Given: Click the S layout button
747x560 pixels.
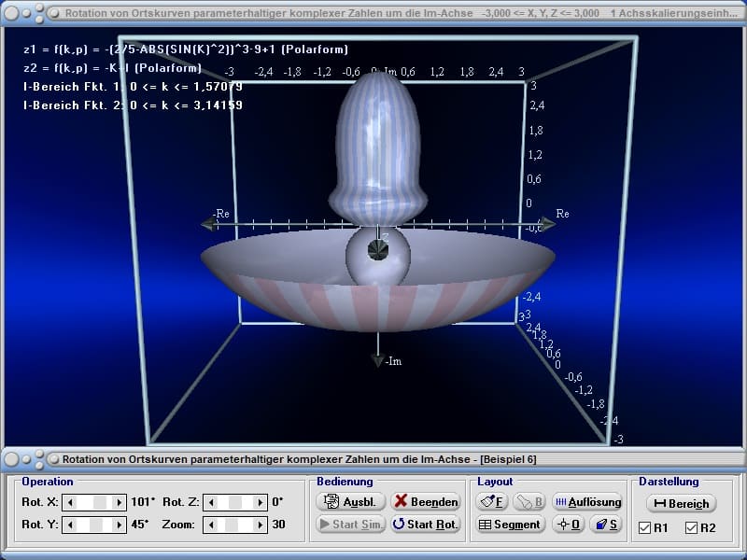Looking at the screenshot, I should click(606, 525).
